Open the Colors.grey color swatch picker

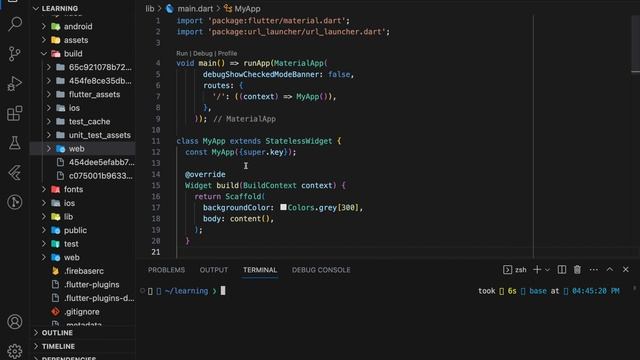[283, 207]
